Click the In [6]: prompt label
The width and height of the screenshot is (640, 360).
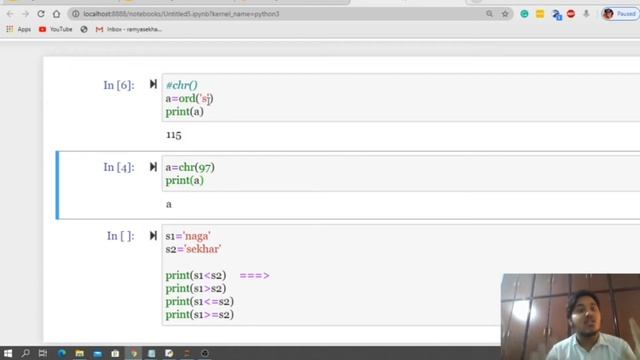coord(119,85)
